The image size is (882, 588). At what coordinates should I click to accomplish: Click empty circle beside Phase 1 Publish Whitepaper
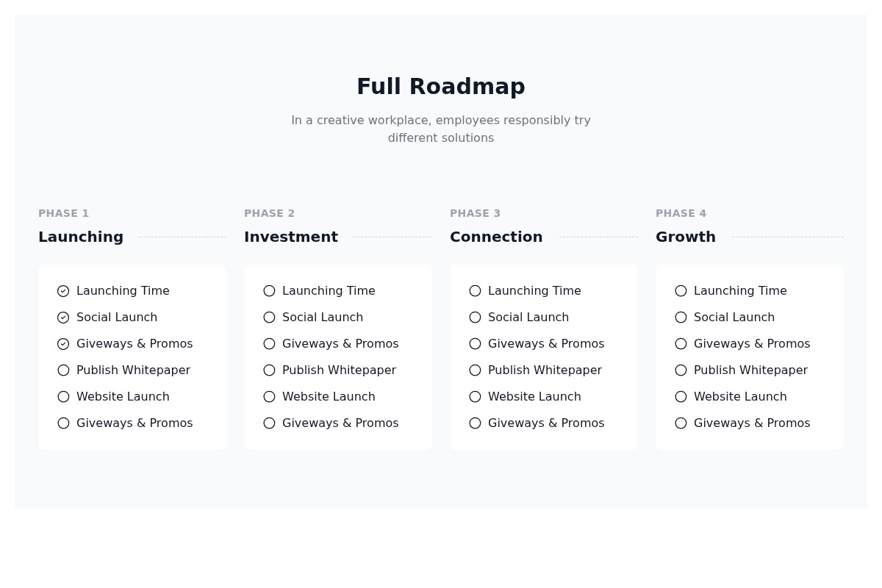(x=63, y=370)
